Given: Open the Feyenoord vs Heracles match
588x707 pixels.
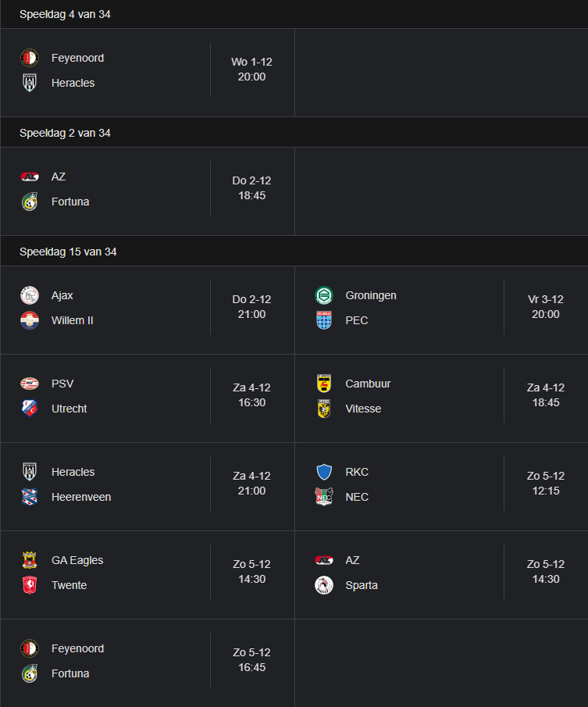Looking at the screenshot, I should [148, 73].
